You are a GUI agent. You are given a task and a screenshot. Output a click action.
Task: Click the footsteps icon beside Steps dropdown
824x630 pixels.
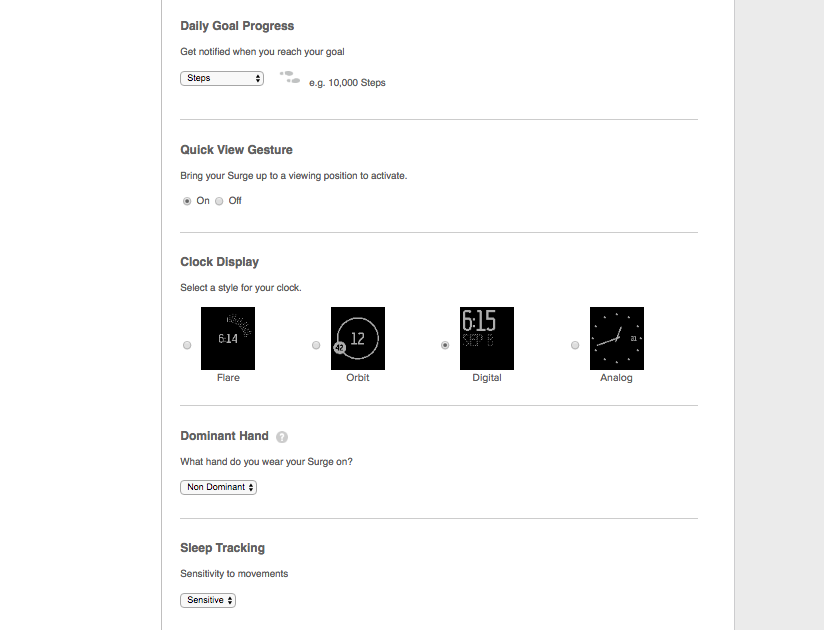click(290, 78)
